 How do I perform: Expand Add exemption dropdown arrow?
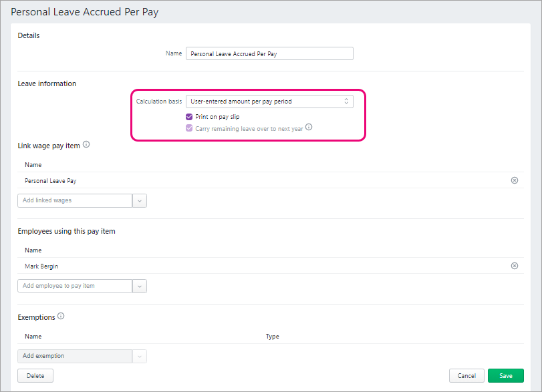(140, 356)
